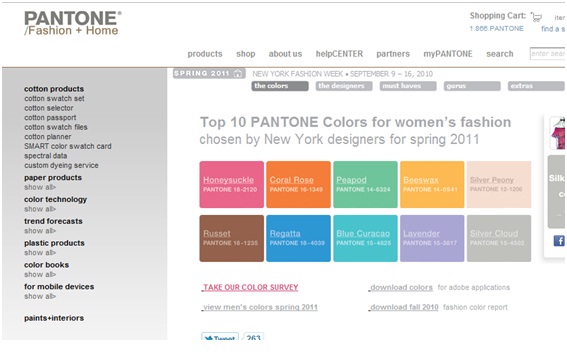Open the shop menu
This screenshot has height=364, width=567.
point(246,54)
